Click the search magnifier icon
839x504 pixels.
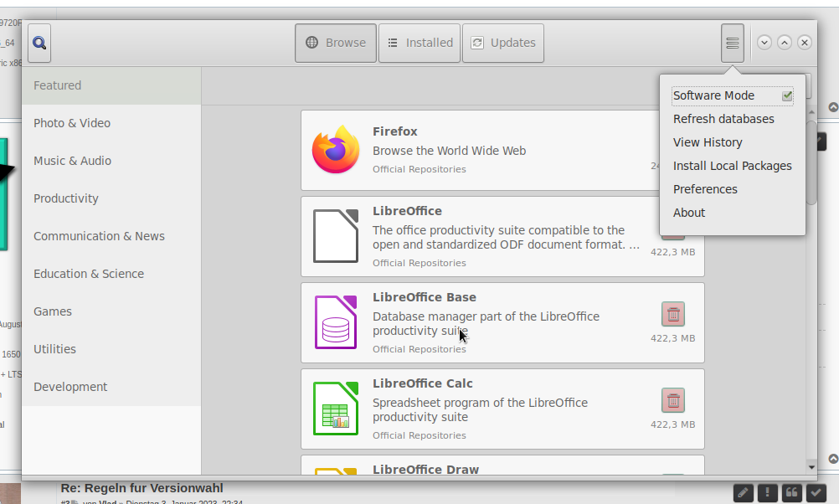pyautogui.click(x=39, y=43)
